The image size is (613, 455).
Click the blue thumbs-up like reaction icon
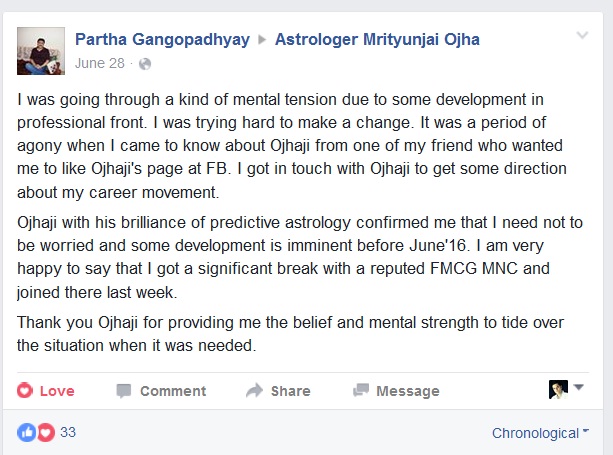click(27, 433)
